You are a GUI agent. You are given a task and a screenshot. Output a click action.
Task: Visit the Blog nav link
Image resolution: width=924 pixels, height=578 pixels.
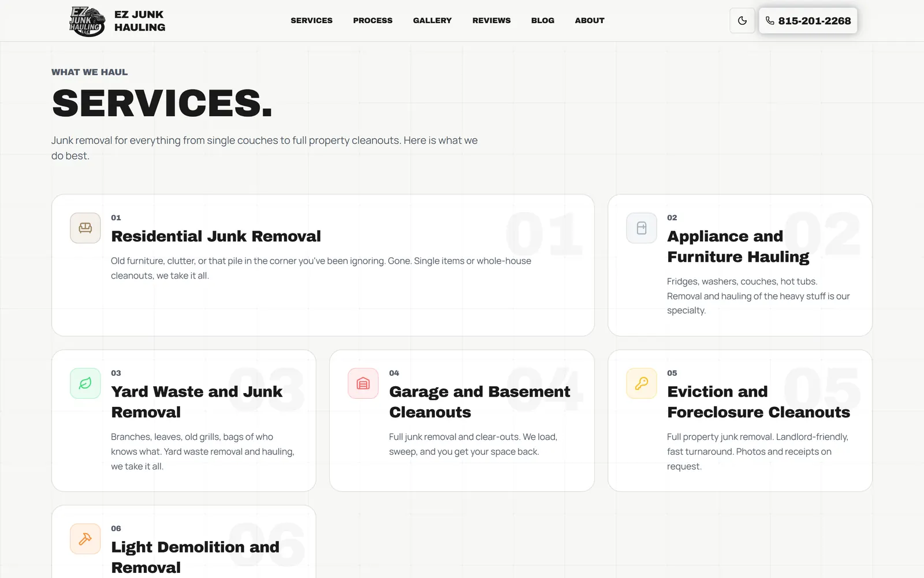point(543,20)
